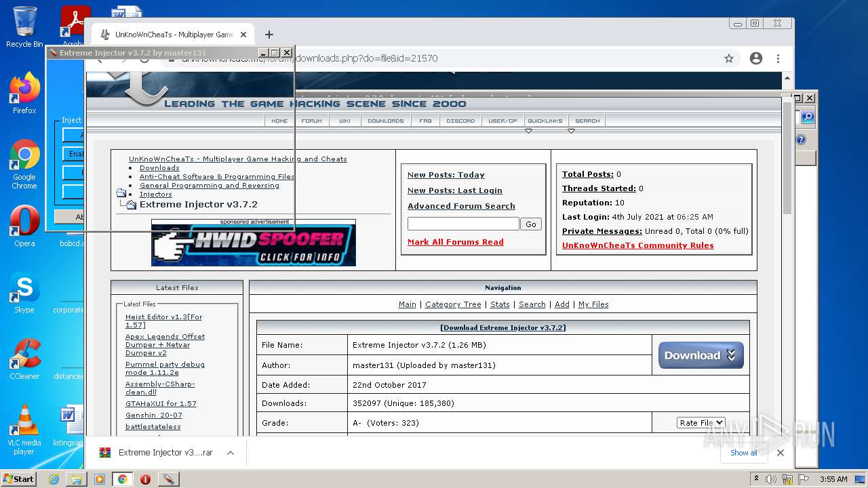This screenshot has width=868, height=488.
Task: Open the User/CP nav item
Action: point(502,121)
